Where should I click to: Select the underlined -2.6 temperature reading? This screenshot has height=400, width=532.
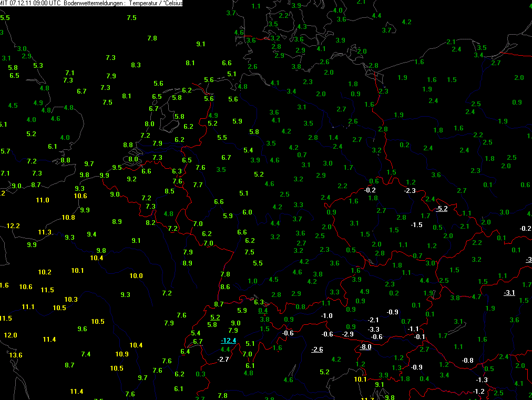point(317,350)
